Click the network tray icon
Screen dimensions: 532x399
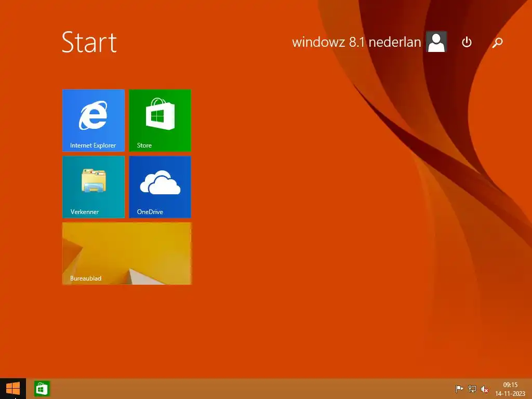click(472, 389)
